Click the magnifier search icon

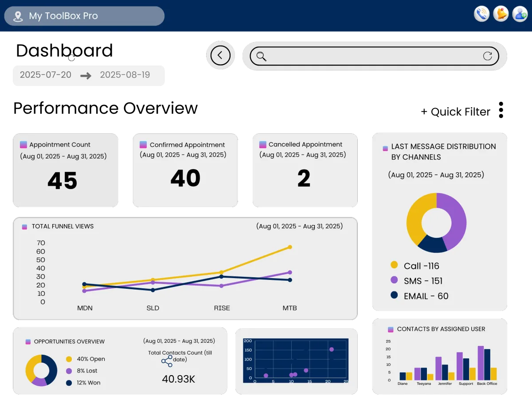(262, 56)
